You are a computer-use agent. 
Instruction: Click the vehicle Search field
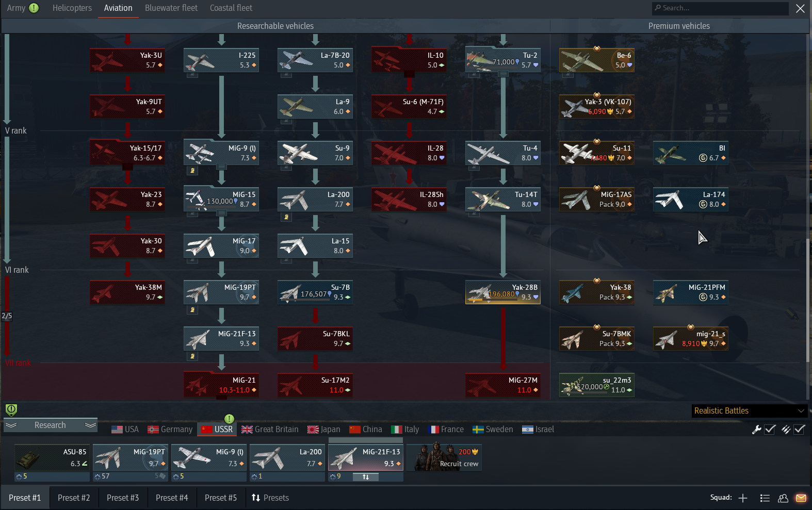[x=720, y=8]
